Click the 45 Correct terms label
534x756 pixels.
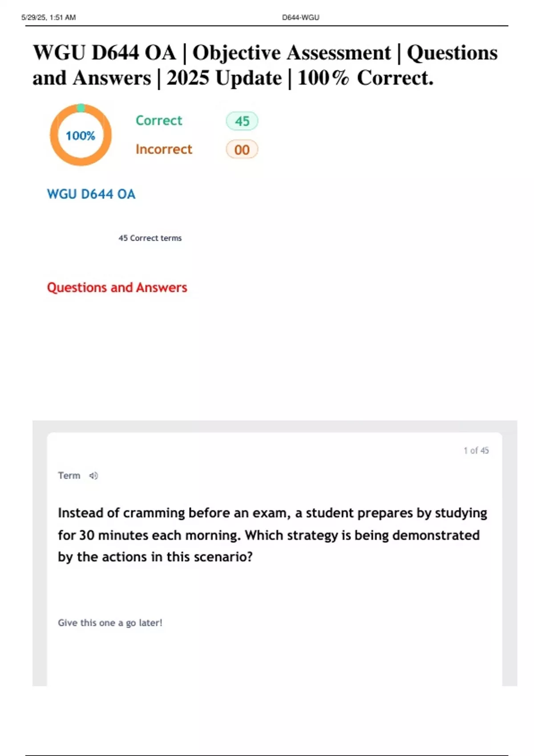tap(150, 238)
